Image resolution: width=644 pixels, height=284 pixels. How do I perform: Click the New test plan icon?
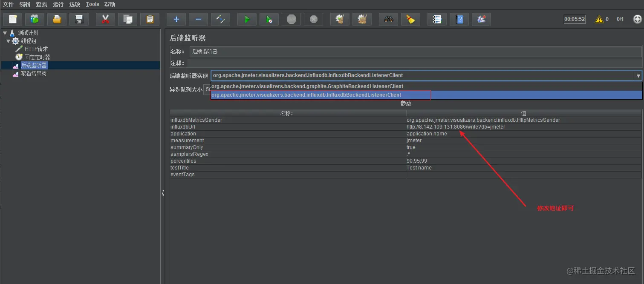(13, 19)
